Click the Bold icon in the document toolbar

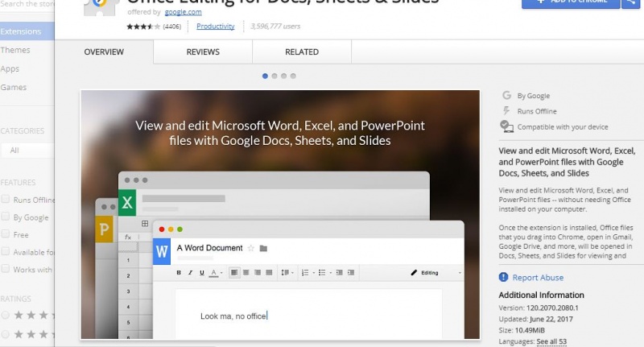click(179, 273)
